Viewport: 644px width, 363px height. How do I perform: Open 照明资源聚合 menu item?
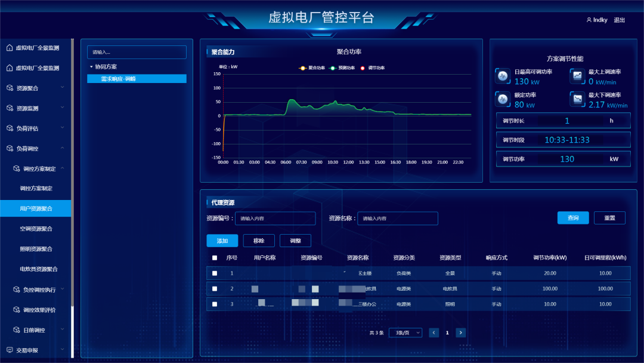click(36, 249)
